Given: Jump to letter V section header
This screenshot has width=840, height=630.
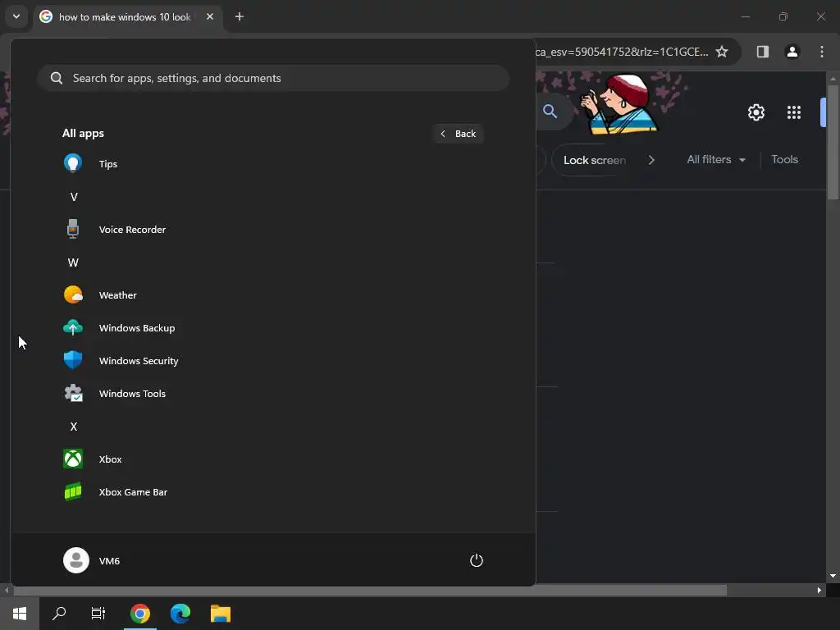Looking at the screenshot, I should (x=74, y=197).
